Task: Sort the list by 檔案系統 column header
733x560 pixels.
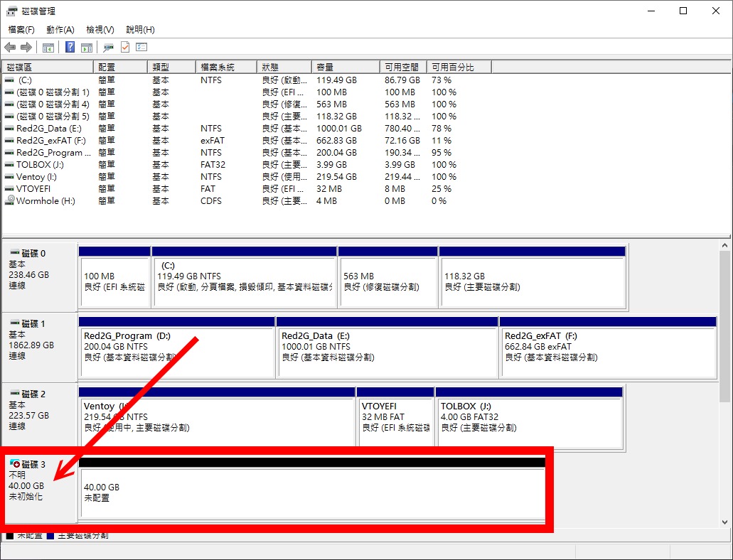Action: click(x=225, y=67)
